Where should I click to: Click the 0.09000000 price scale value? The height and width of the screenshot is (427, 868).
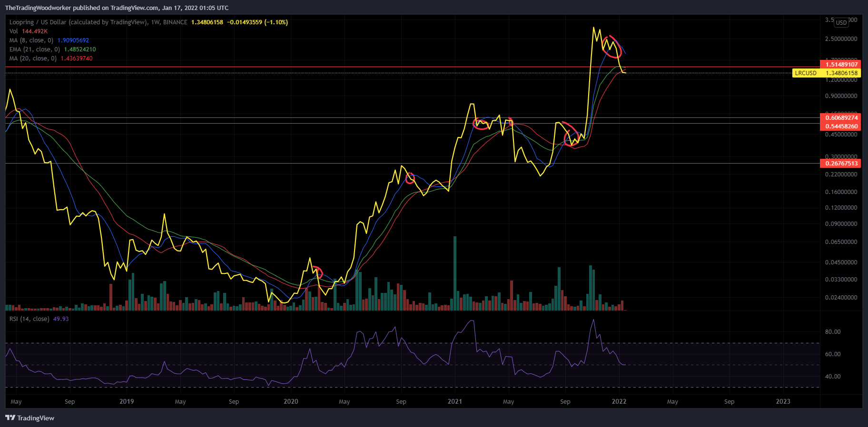841,224
